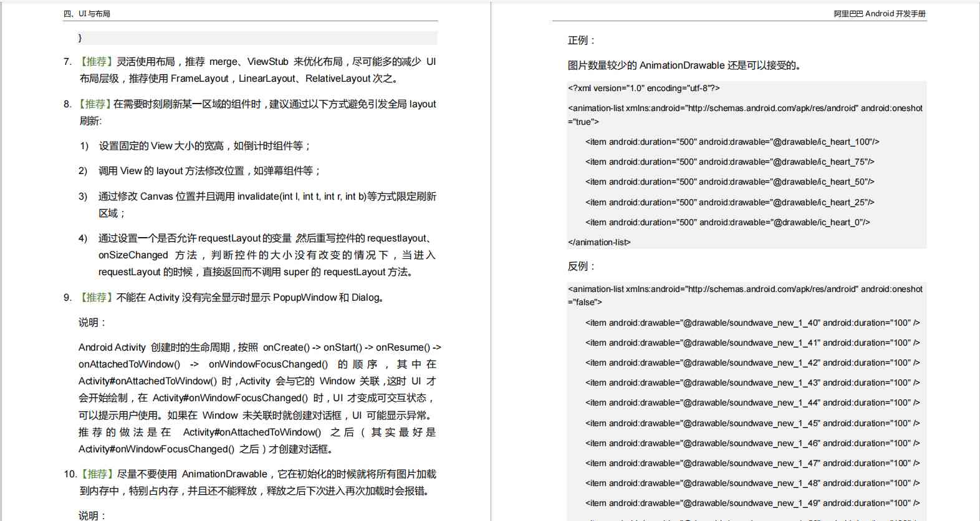Click the item line with "ic_heart_25"

[730, 202]
